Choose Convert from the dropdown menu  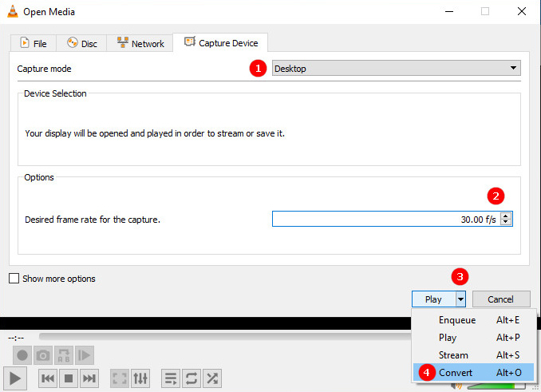pyautogui.click(x=473, y=373)
